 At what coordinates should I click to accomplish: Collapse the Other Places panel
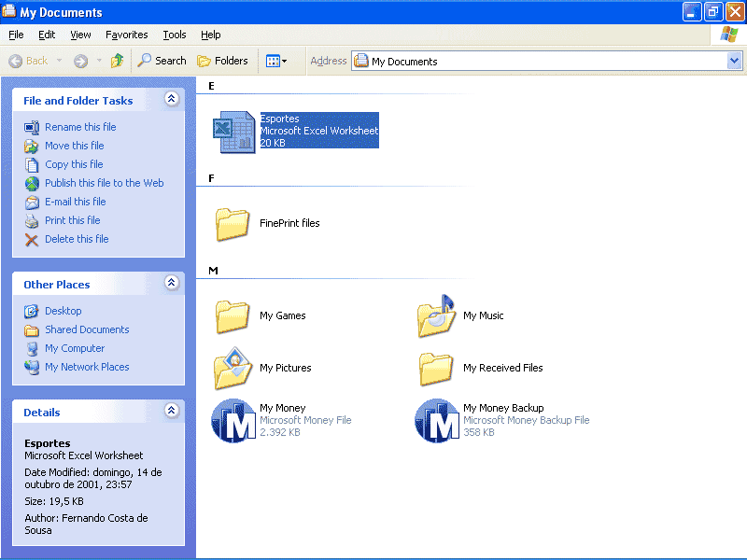click(171, 283)
